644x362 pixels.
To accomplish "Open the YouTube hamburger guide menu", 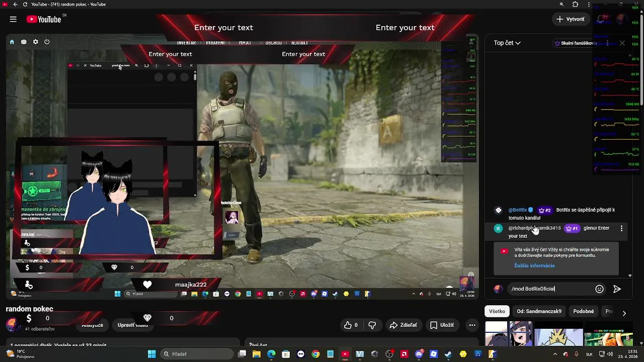I will point(13,19).
